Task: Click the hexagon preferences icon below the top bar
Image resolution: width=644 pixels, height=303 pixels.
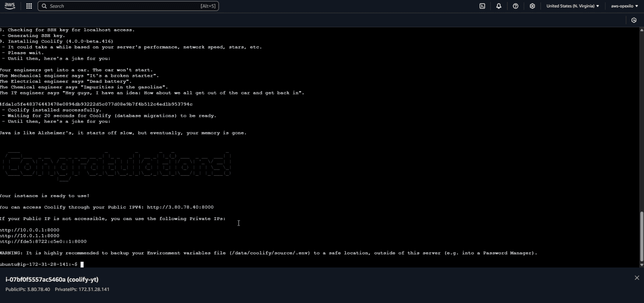Action: 634,20
